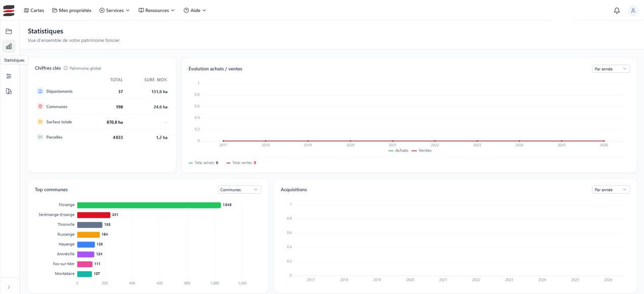Click the green Florange bar in chart

pyautogui.click(x=149, y=205)
